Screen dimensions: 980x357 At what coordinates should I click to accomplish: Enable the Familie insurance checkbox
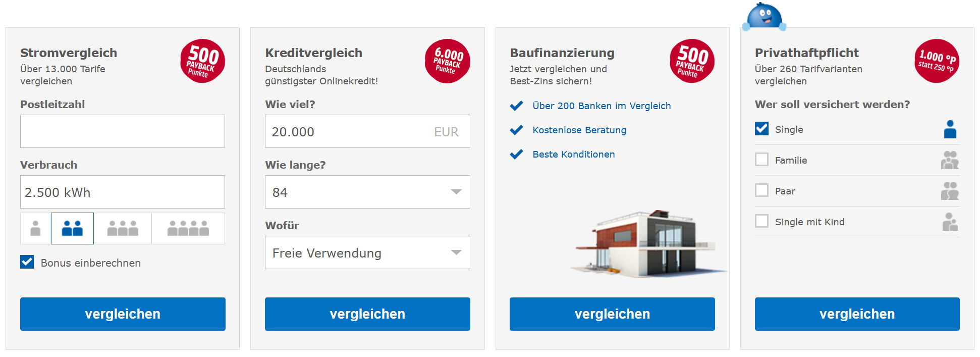[761, 159]
